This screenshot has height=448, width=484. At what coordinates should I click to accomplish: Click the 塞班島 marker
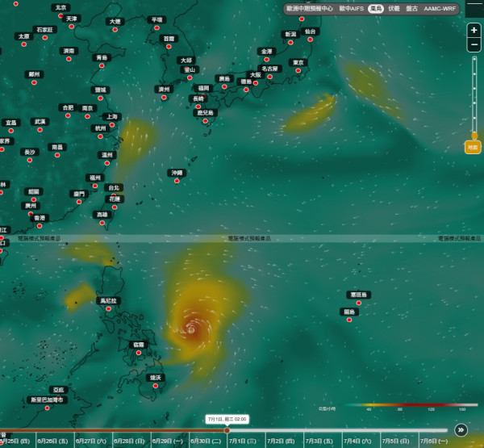click(359, 303)
